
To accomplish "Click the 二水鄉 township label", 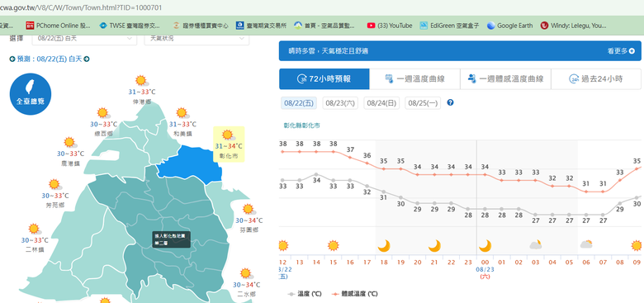I will coord(246,294).
